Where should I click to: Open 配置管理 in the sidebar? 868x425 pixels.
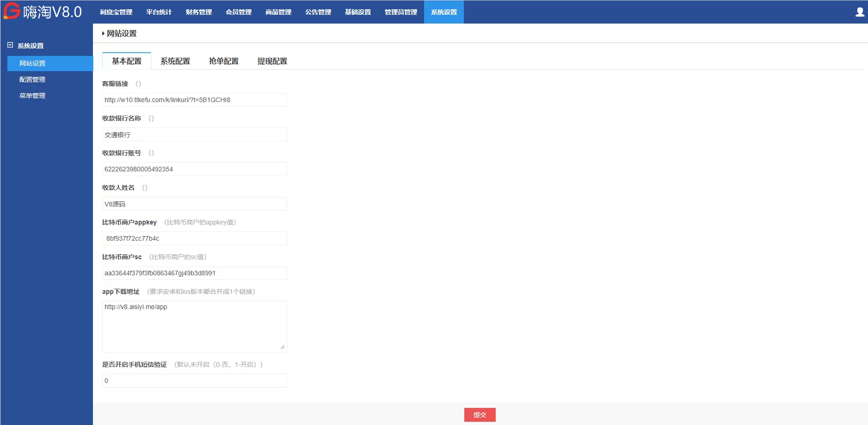(32, 79)
